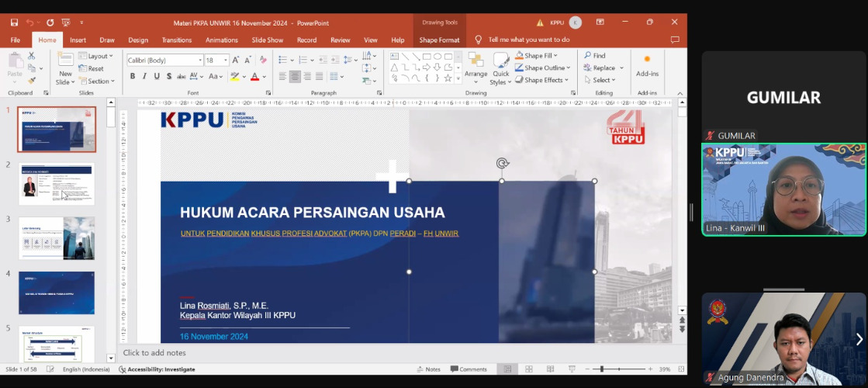Open the File menu

point(16,40)
